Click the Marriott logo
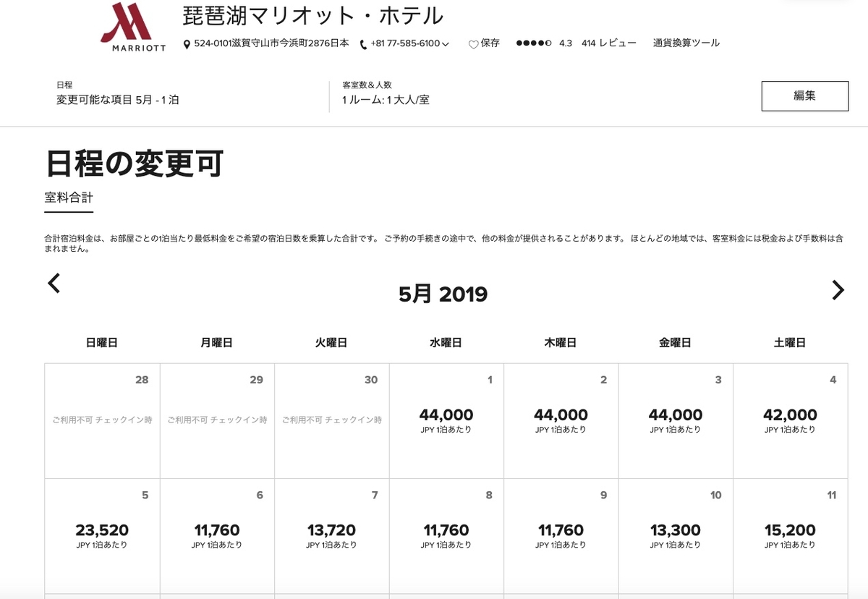The height and width of the screenshot is (599, 868). click(133, 28)
